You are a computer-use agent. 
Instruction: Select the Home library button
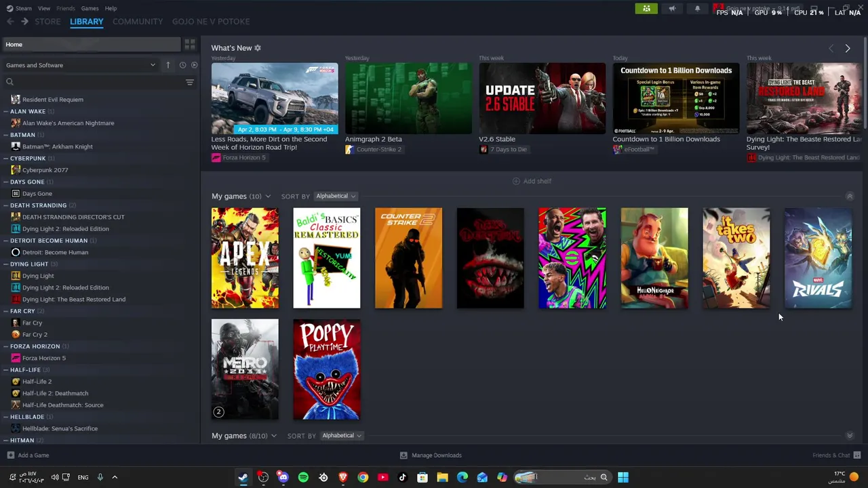91,45
